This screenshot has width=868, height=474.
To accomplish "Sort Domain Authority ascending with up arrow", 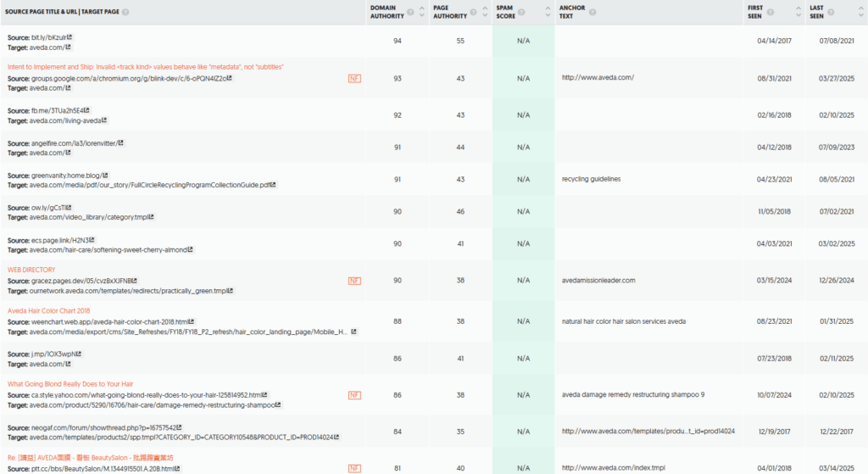I will point(422,8).
